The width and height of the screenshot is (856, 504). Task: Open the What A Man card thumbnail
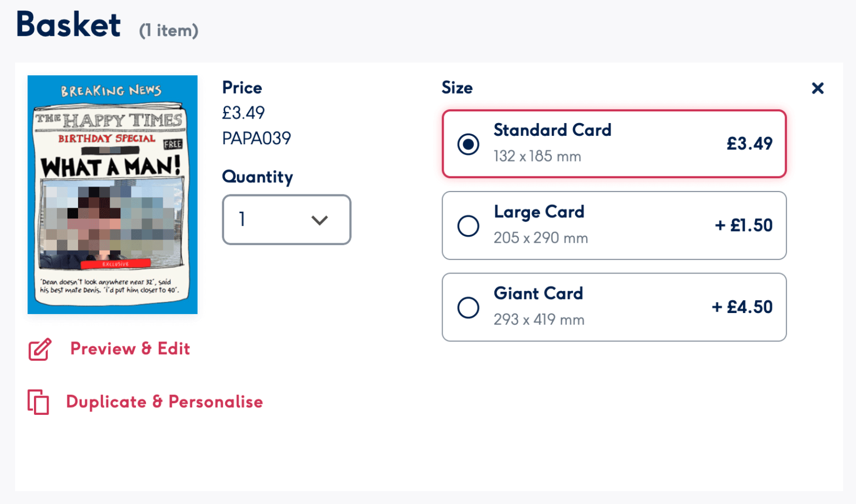point(112,194)
